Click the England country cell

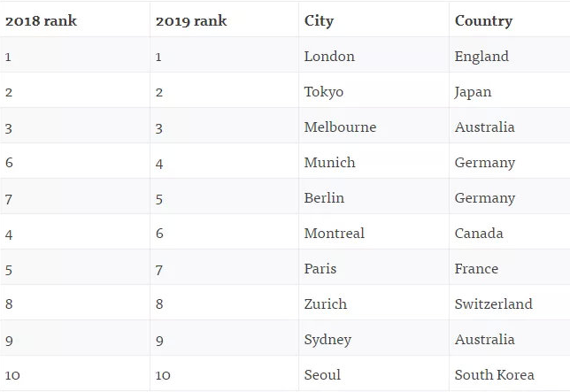click(481, 57)
